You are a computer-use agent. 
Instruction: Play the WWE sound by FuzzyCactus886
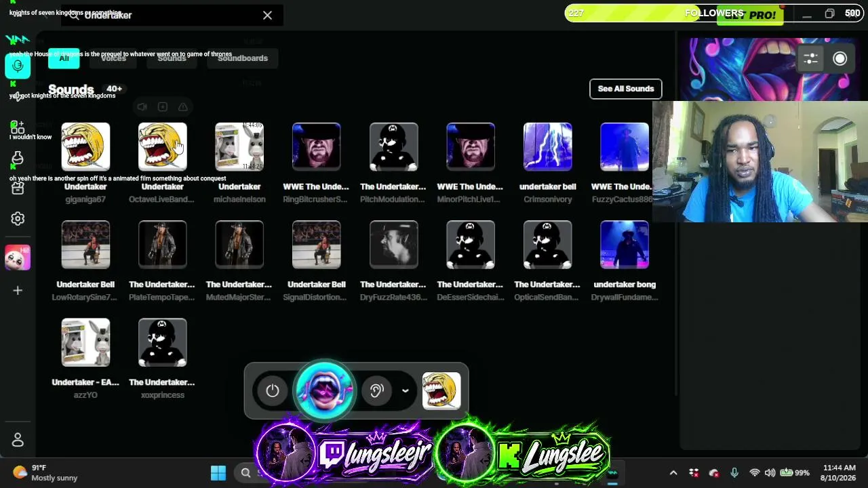point(625,147)
